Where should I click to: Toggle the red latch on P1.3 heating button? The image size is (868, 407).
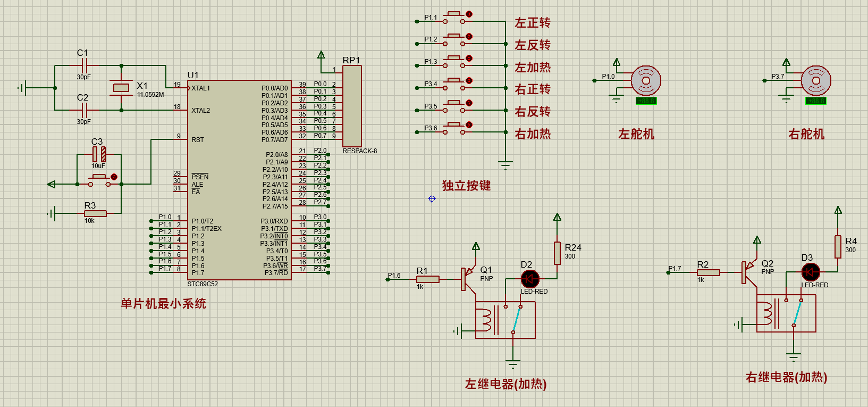(x=469, y=59)
